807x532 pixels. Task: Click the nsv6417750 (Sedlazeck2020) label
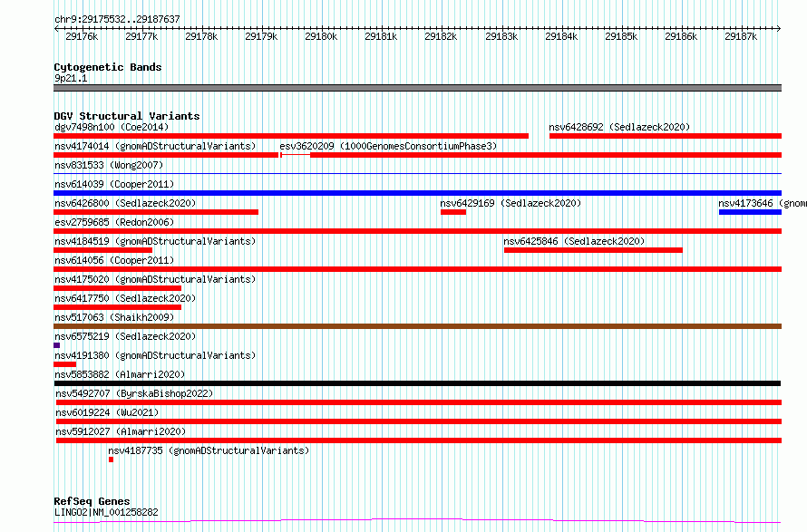tap(125, 298)
